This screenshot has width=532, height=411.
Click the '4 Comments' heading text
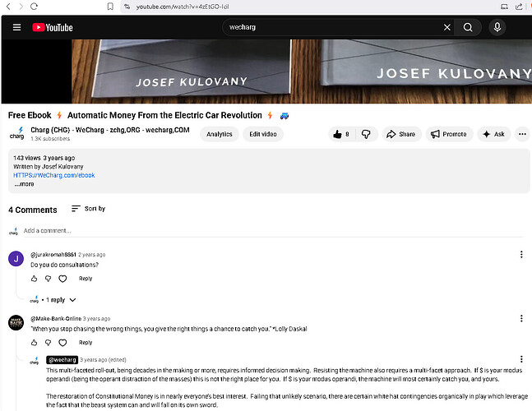[x=33, y=210]
